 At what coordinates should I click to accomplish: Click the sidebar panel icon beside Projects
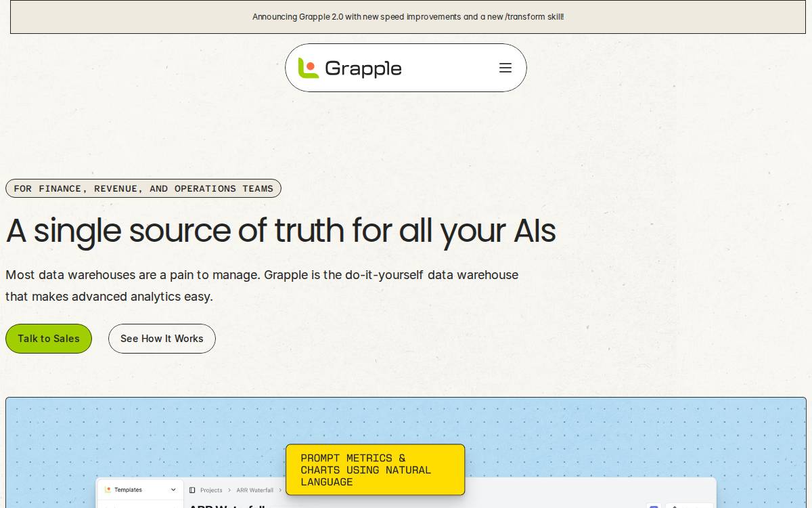(192, 490)
